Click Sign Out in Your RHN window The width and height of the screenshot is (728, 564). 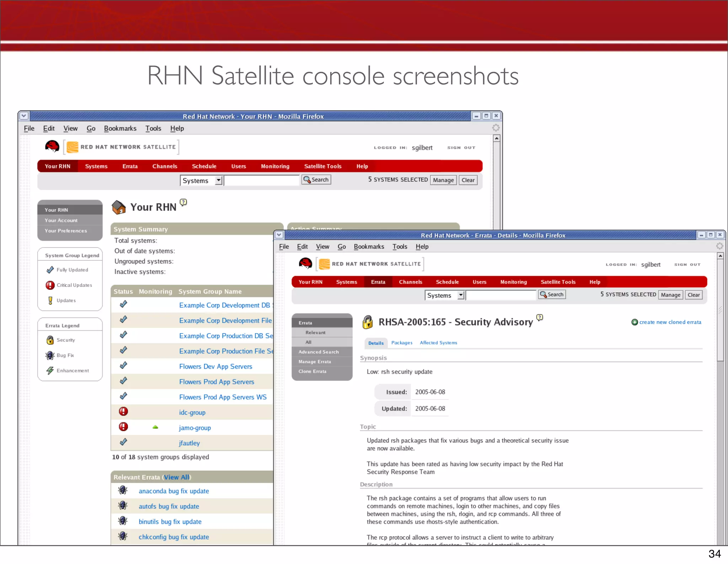(461, 148)
